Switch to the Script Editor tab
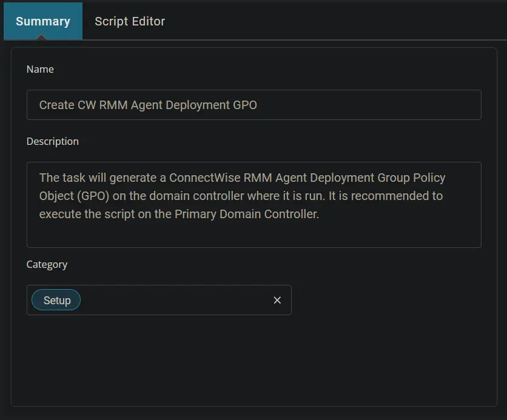Screen dimensions: 507x420 click(130, 21)
